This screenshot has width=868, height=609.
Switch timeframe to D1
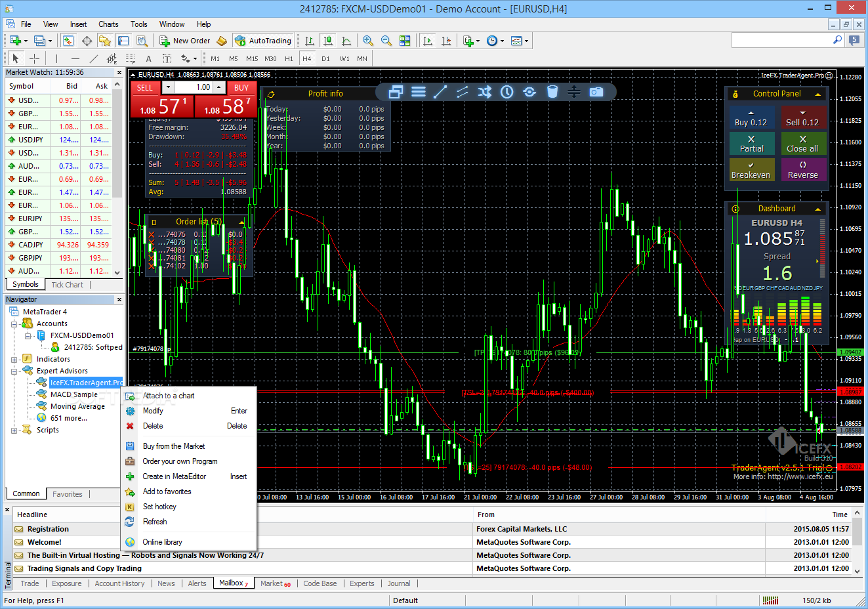[x=325, y=58]
